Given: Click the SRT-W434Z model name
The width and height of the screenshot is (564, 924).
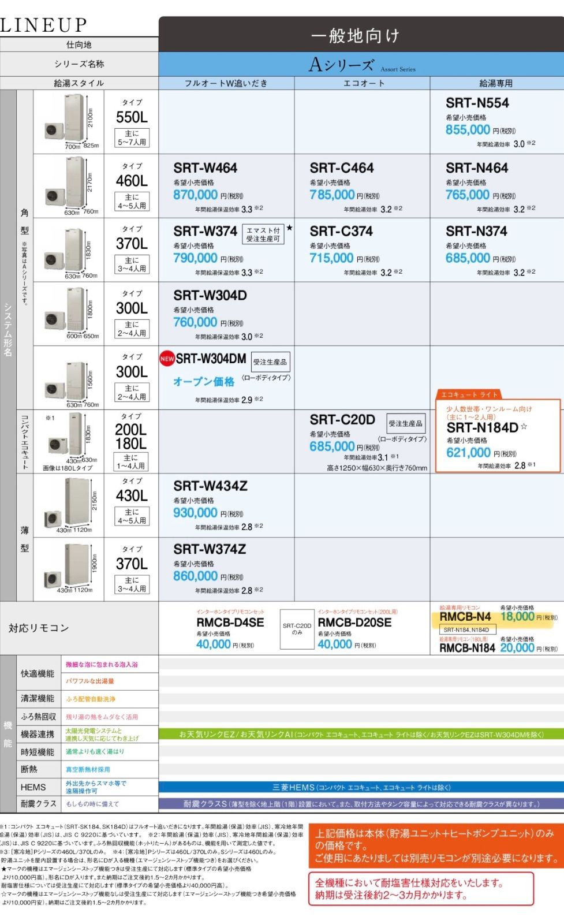Looking at the screenshot, I should (x=210, y=486).
